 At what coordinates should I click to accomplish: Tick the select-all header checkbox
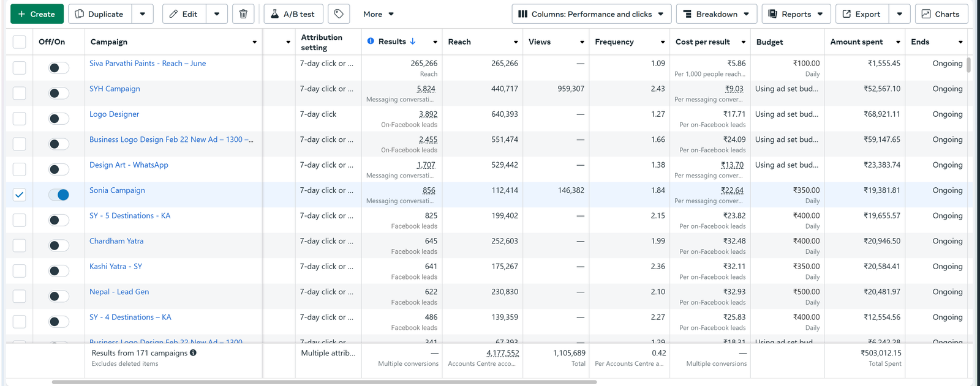click(x=20, y=42)
